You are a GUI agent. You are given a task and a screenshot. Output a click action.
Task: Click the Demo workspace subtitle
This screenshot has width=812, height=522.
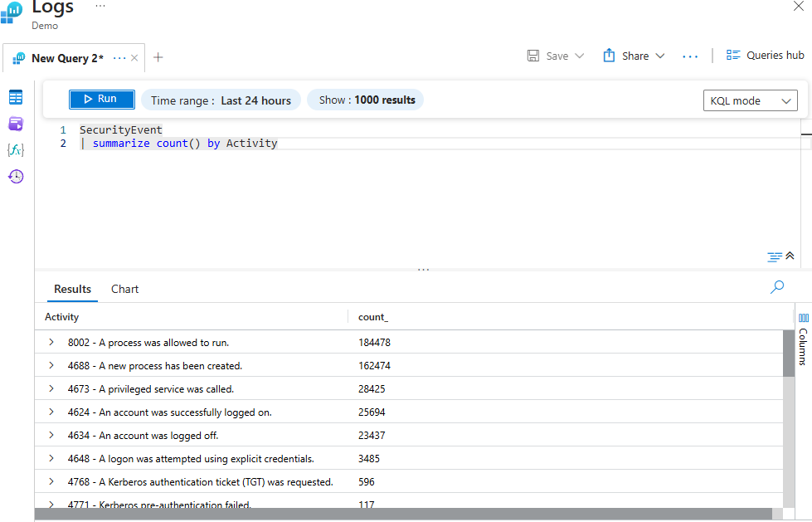[45, 26]
